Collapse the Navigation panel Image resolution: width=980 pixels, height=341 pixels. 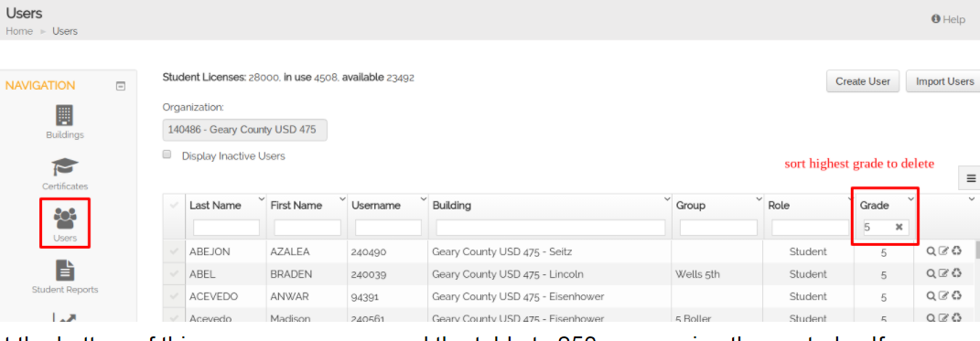pos(121,86)
